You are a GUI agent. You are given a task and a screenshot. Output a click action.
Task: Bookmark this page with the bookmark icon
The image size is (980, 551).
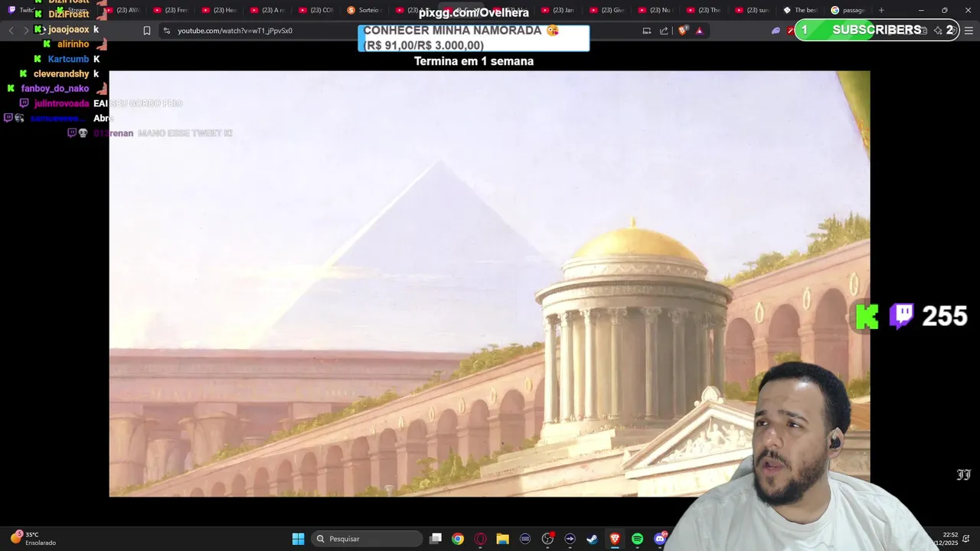(x=147, y=31)
